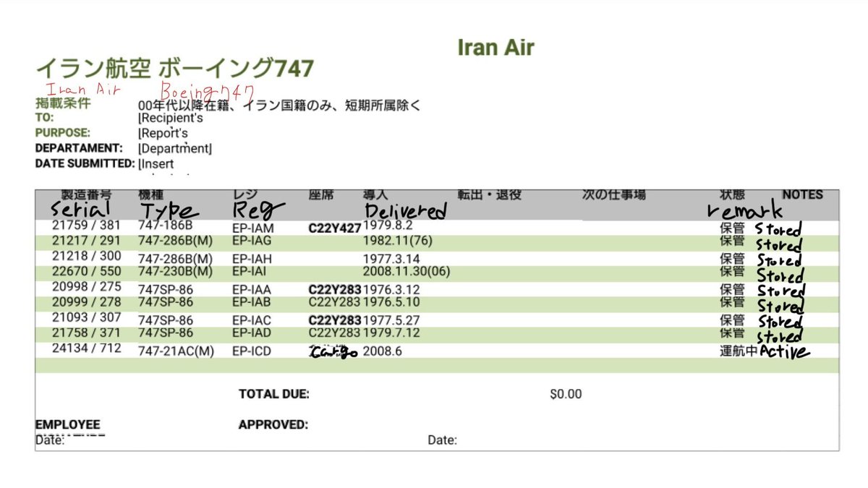
Task: Select delivery date 2008.6
Action: 381,353
